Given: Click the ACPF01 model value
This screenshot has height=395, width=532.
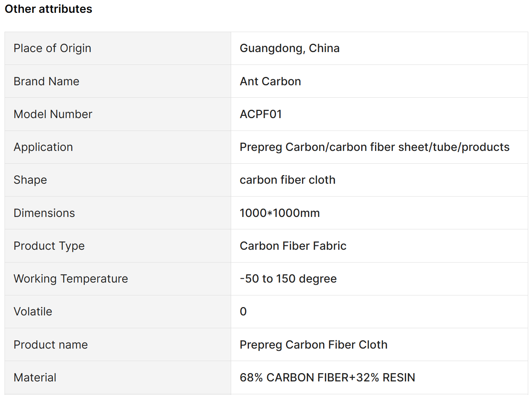Looking at the screenshot, I should (261, 114).
